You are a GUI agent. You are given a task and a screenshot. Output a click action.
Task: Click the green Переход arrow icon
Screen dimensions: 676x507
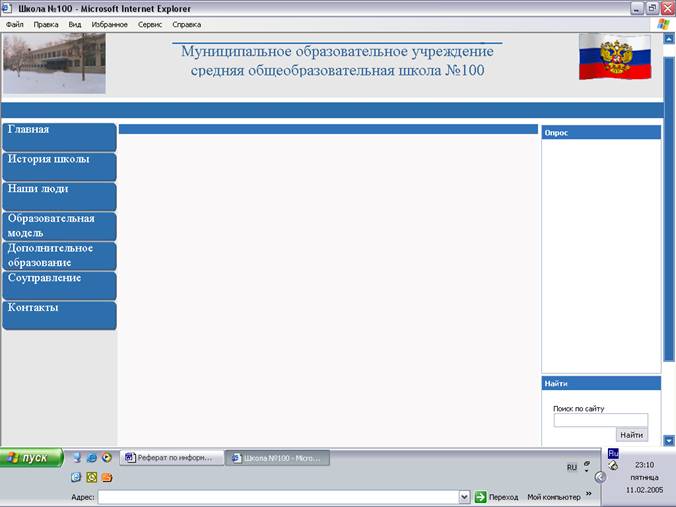coord(480,496)
